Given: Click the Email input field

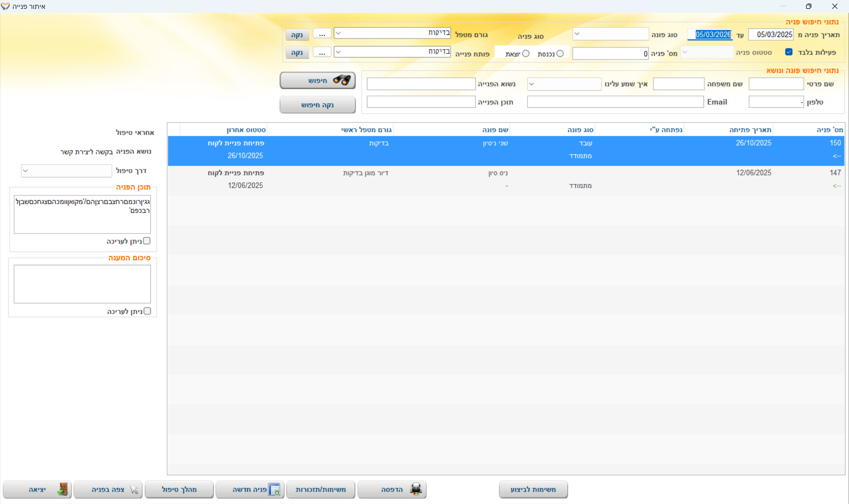Looking at the screenshot, I should [615, 102].
